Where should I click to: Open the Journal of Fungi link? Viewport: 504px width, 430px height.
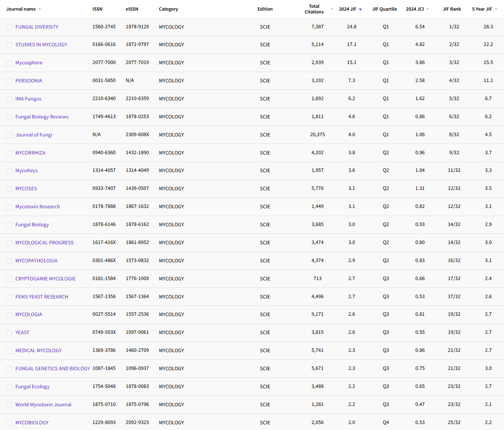pyautogui.click(x=34, y=135)
